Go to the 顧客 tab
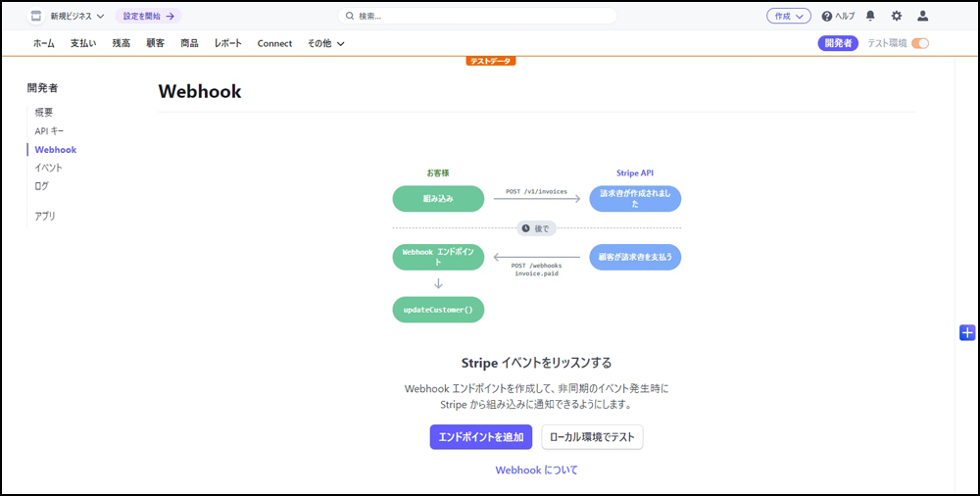 click(x=156, y=44)
